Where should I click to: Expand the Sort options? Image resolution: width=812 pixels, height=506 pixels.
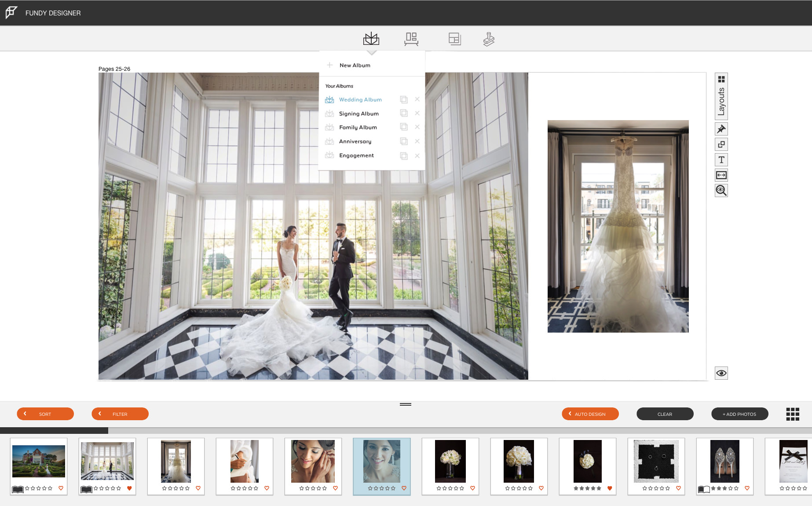[45, 414]
